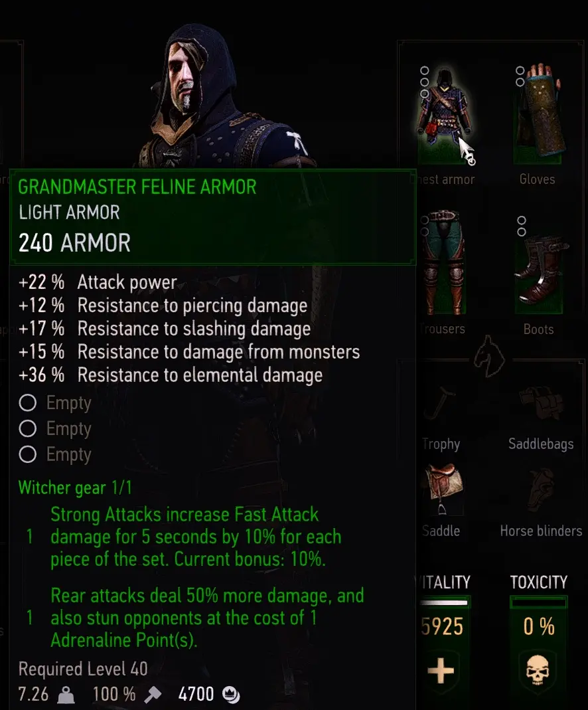Select the Trousers equipment slot

point(444,262)
